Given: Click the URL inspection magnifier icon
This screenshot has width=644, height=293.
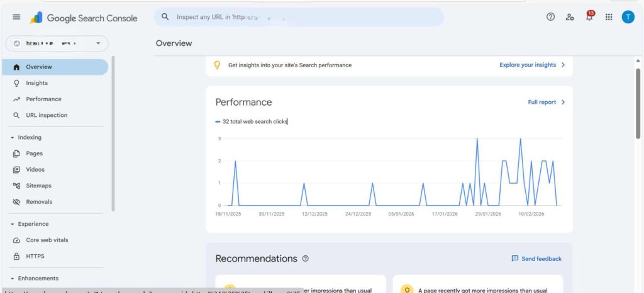Looking at the screenshot, I should click(16, 115).
